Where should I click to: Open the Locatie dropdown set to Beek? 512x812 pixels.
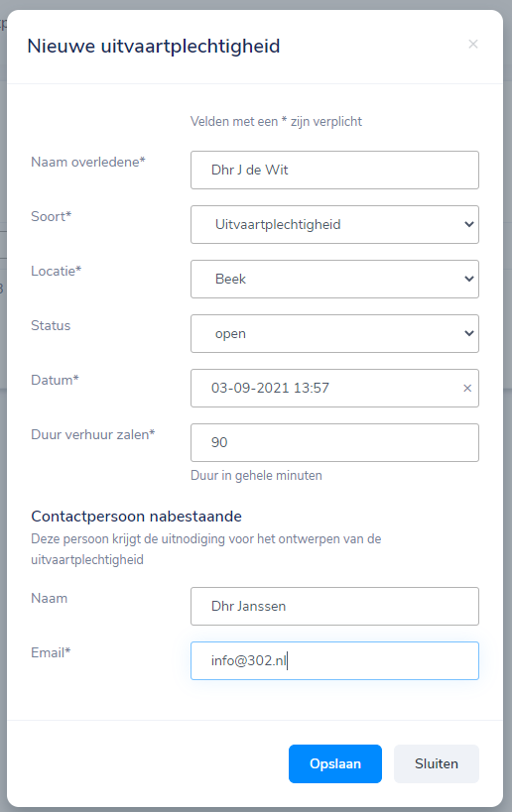[x=334, y=280]
